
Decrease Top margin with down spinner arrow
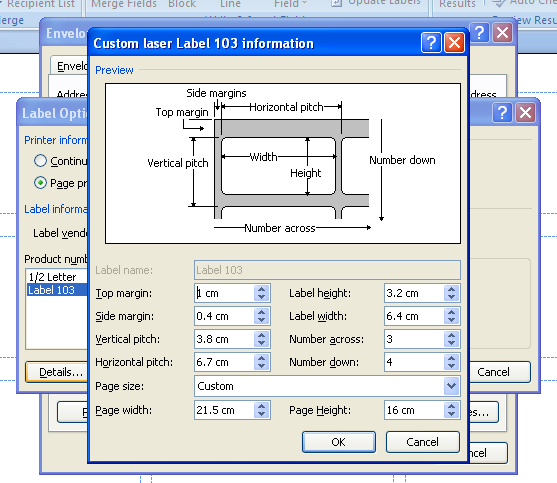coord(261,297)
